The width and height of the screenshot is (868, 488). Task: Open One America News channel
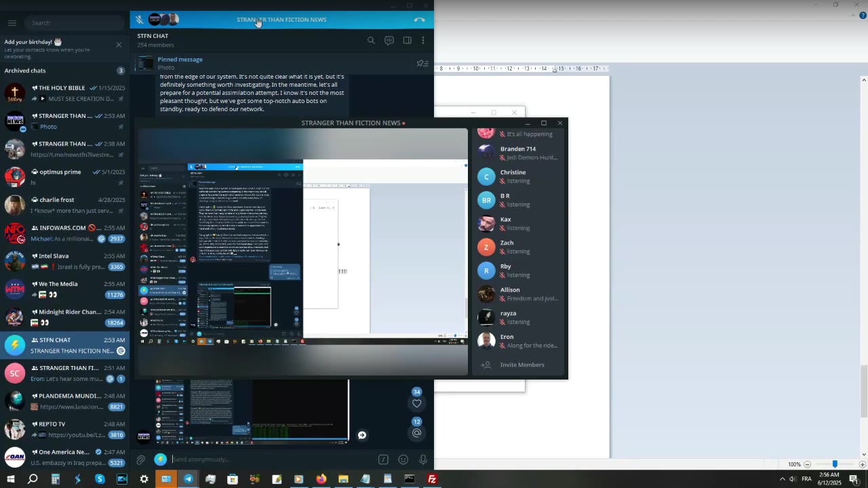(64, 457)
